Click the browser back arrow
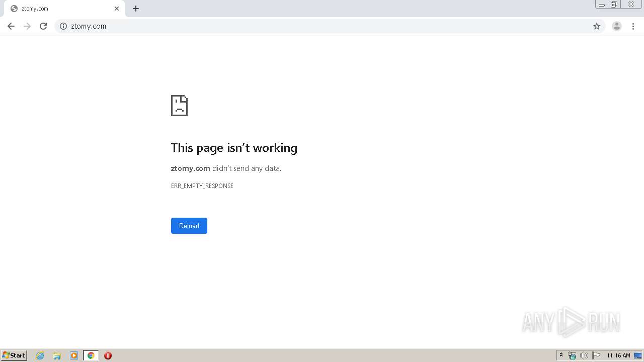This screenshot has height=362, width=644. (x=11, y=26)
